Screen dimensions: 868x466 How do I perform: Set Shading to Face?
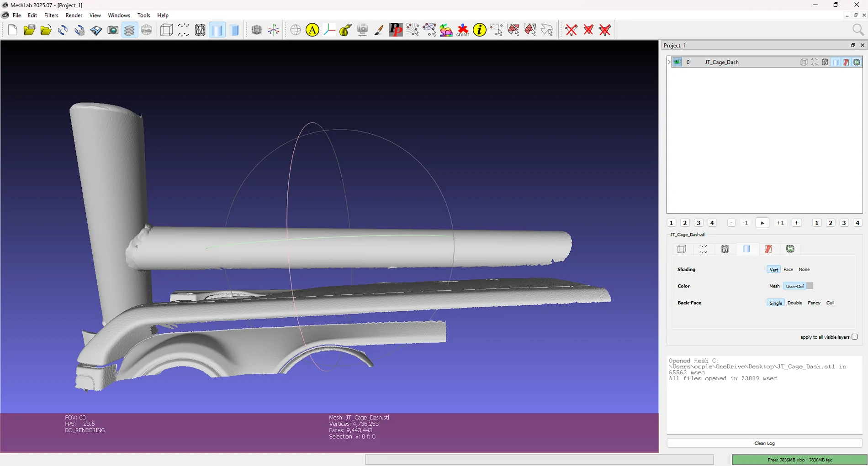click(x=788, y=269)
